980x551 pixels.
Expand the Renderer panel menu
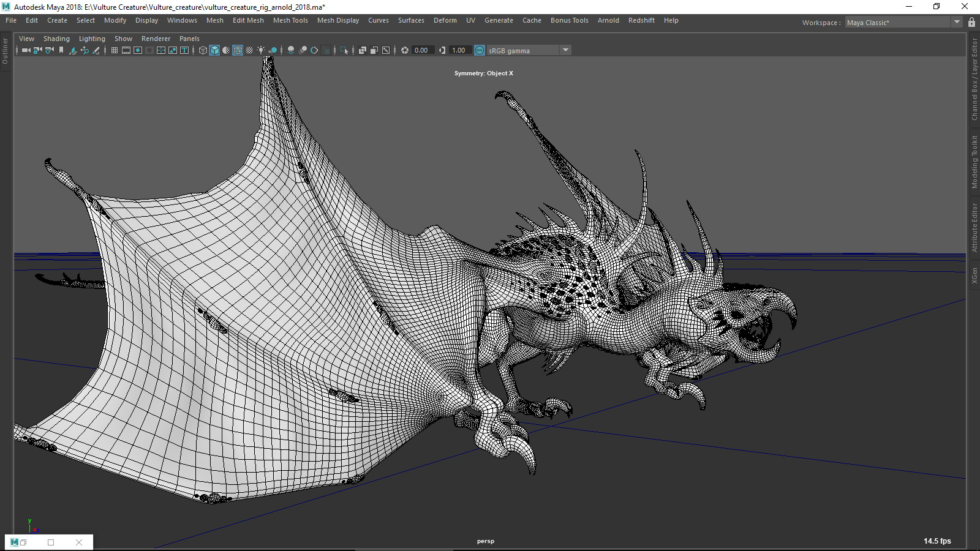pos(156,39)
